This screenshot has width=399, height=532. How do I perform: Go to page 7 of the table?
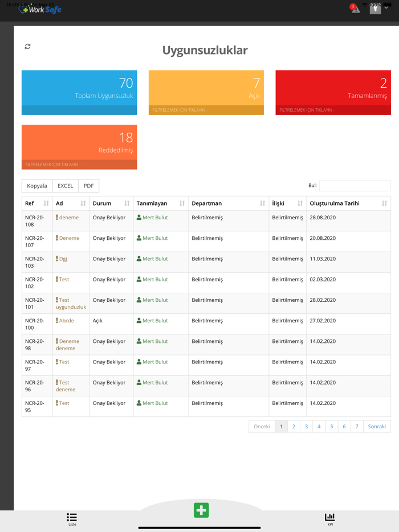point(357,427)
